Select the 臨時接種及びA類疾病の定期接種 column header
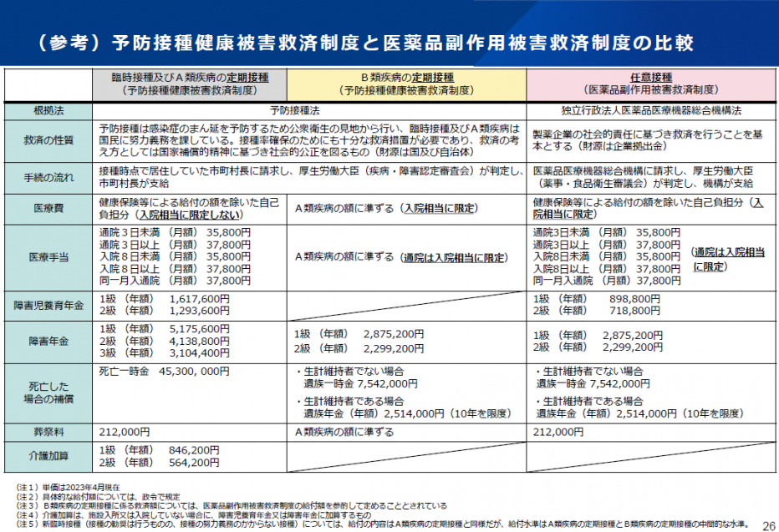This screenshot has width=779, height=532. tap(190, 84)
